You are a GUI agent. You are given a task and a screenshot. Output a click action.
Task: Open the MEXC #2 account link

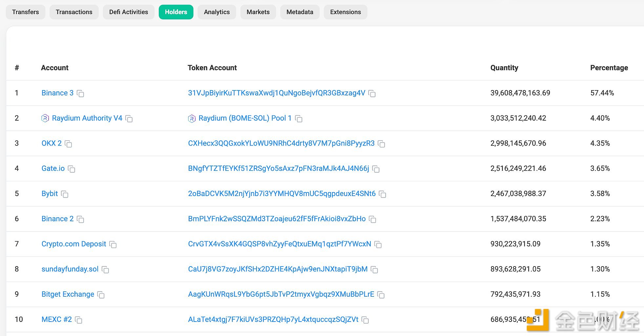(56, 320)
